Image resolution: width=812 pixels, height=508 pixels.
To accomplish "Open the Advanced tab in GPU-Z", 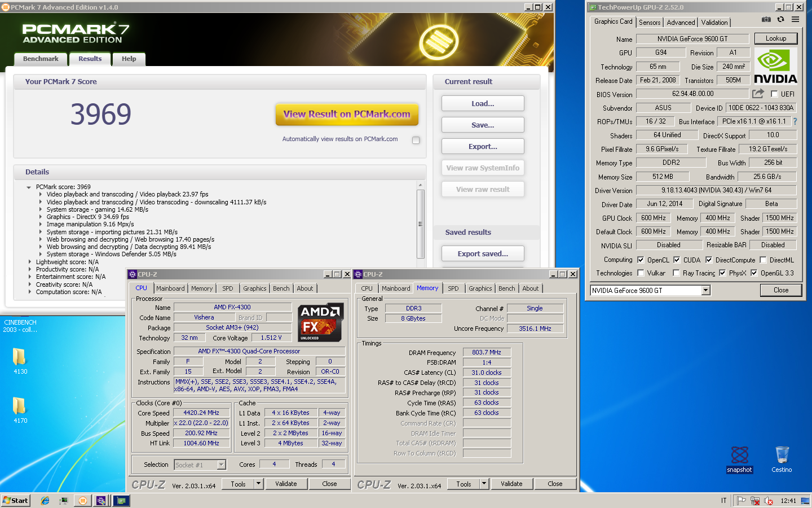I will [681, 23].
